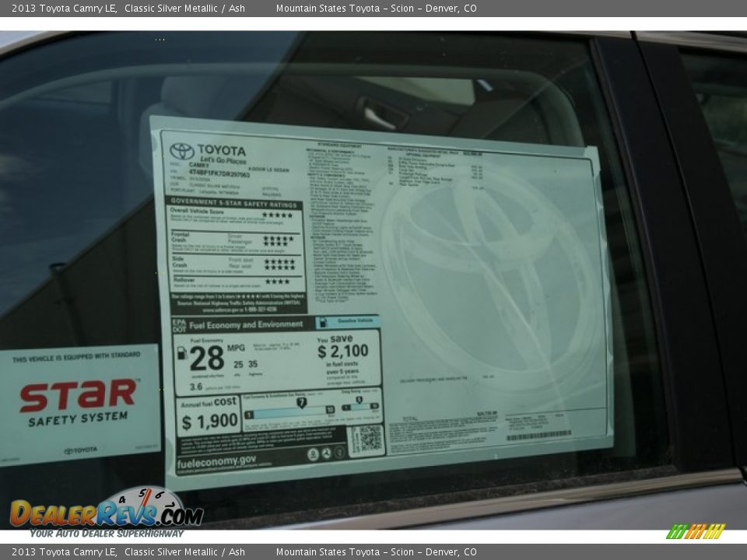Click the fuel economy rating marker showing 7
Screen dimensions: 747x560
(x=301, y=403)
